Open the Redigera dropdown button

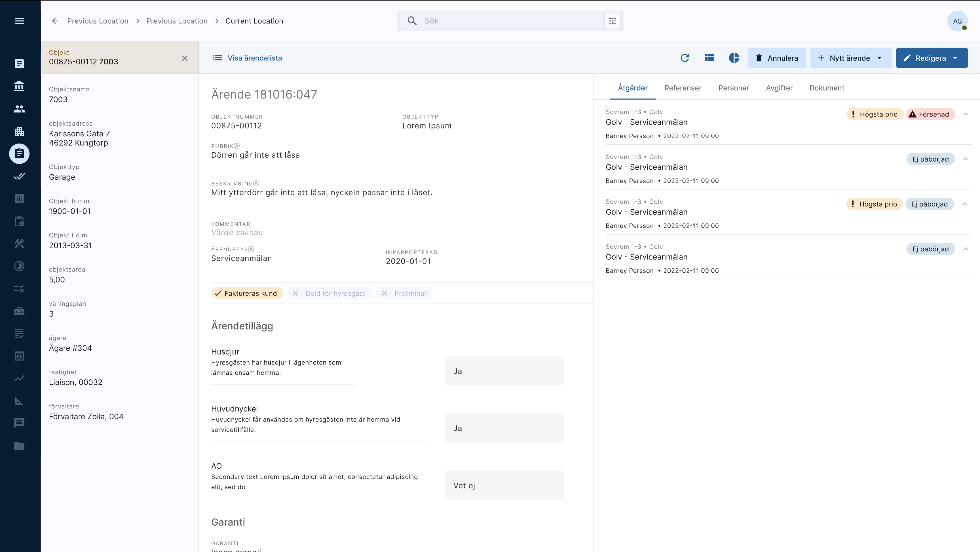click(931, 58)
